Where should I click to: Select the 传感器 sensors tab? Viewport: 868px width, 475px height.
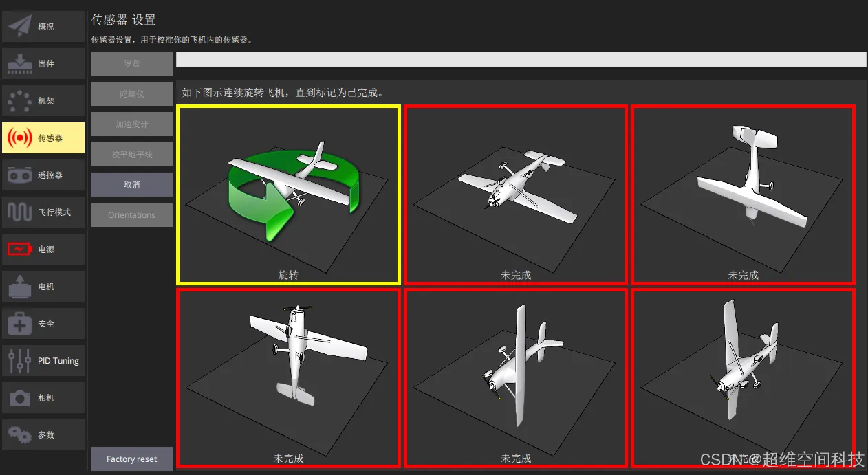[43, 137]
